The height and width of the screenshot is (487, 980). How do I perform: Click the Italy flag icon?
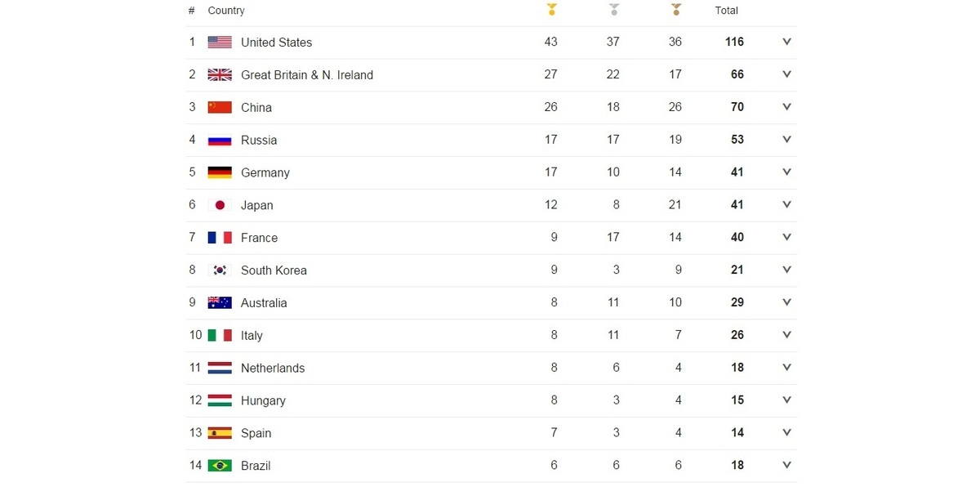coord(220,335)
